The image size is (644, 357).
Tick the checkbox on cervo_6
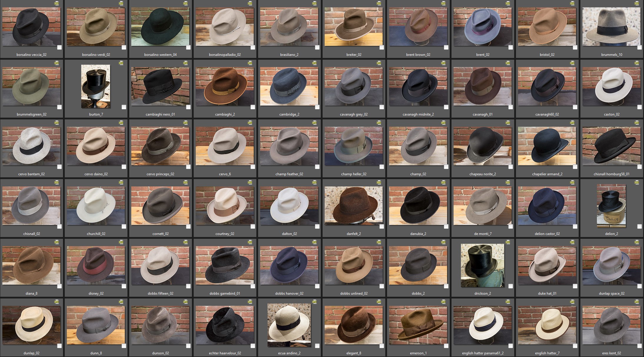click(x=253, y=167)
